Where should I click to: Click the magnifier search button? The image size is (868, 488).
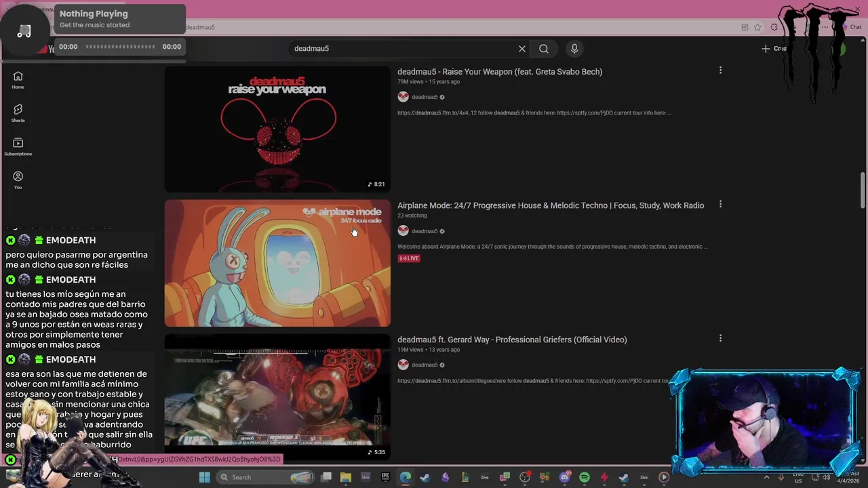pyautogui.click(x=544, y=49)
